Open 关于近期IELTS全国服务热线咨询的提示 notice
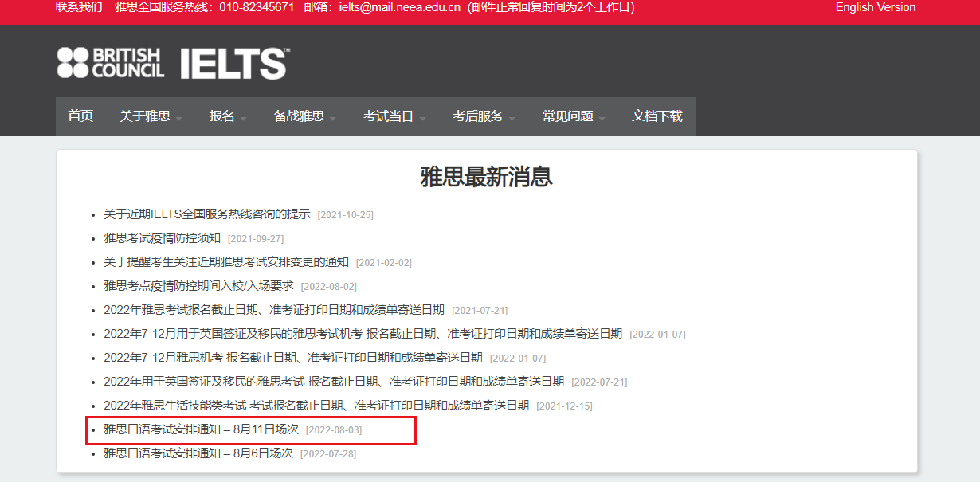The image size is (980, 482). 207,214
